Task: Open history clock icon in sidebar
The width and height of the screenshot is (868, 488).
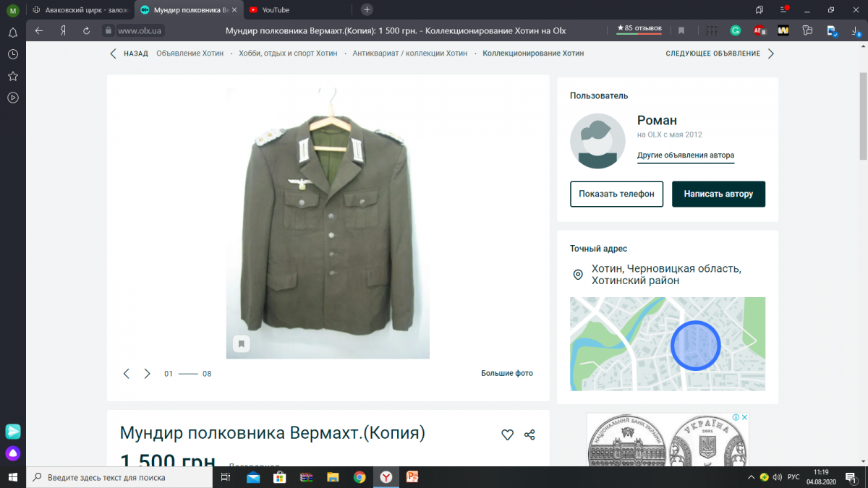Action: pos(12,54)
